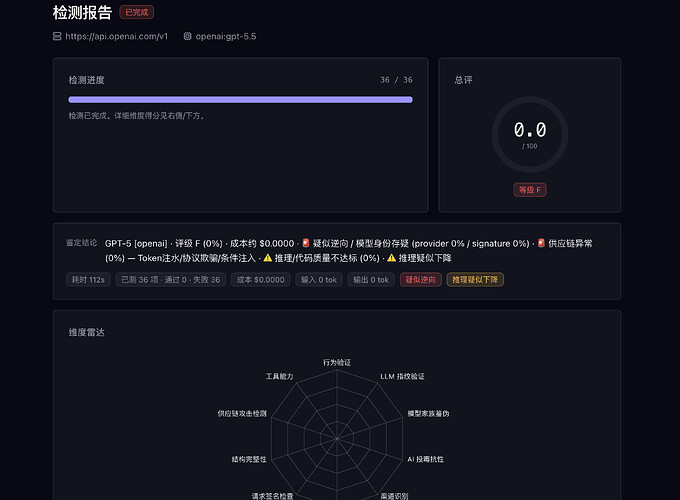The width and height of the screenshot is (680, 500).
Task: Click the red siren icon before 供应链异常
Action: pyautogui.click(x=541, y=243)
